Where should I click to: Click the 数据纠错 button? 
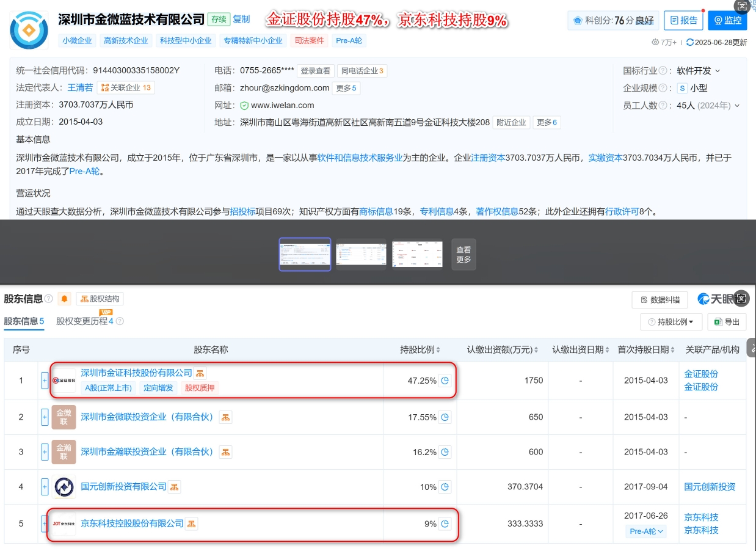[660, 300]
